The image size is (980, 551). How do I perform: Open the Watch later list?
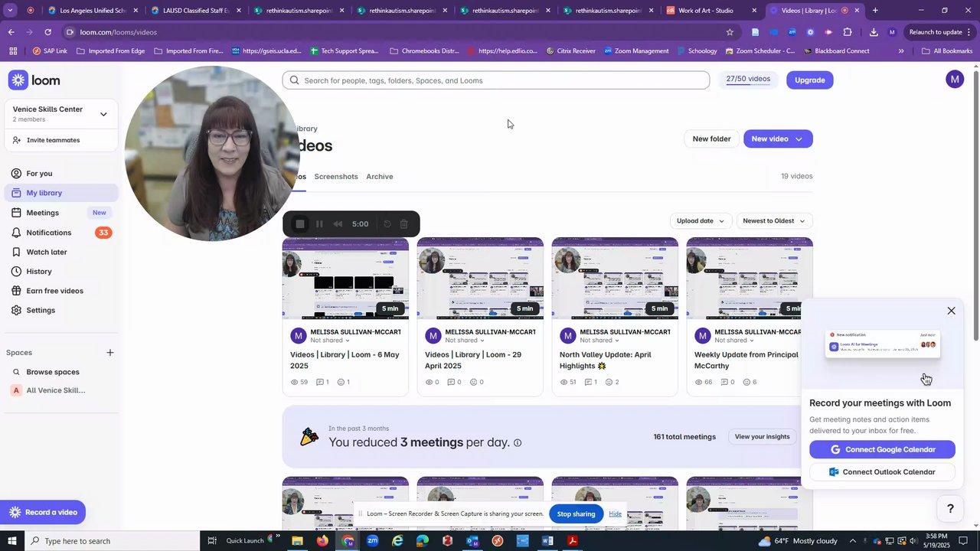tap(46, 252)
